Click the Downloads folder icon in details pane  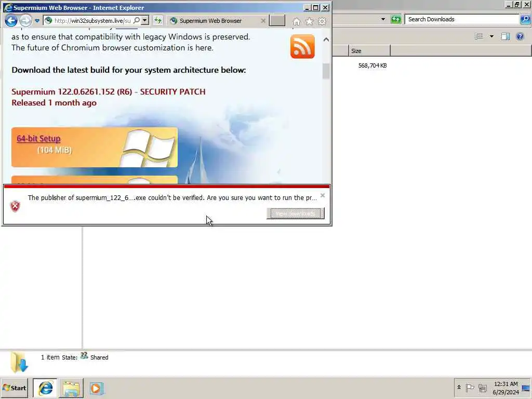[x=19, y=362]
